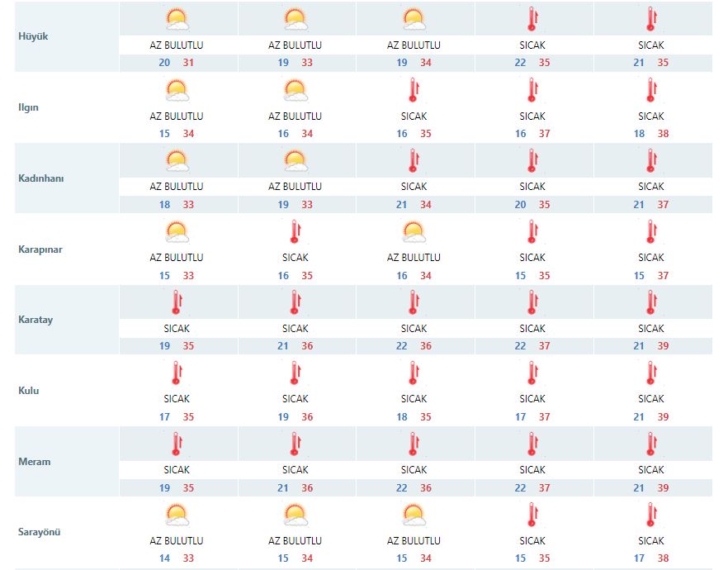Click the Meram district label
The width and height of the screenshot is (728, 570).
[x=34, y=462]
